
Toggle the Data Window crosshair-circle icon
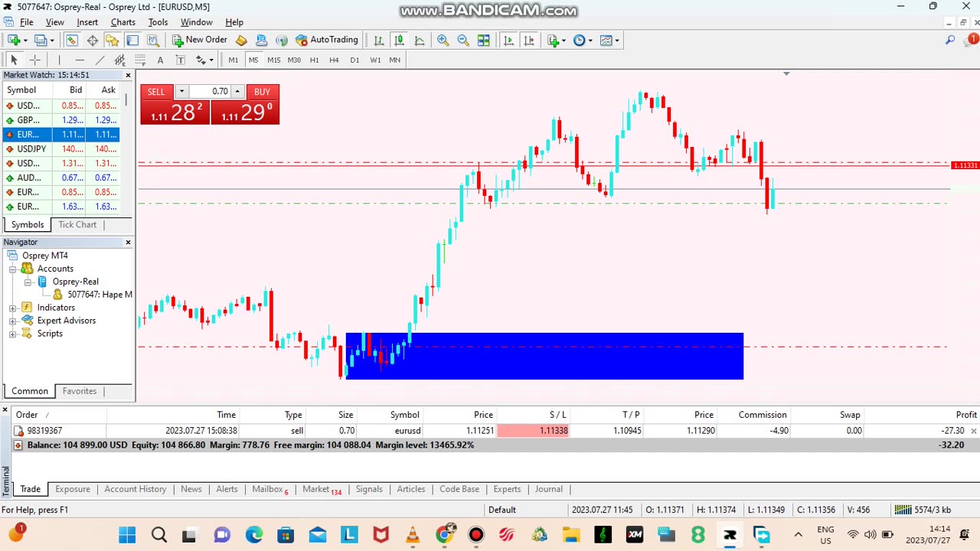pyautogui.click(x=92, y=40)
